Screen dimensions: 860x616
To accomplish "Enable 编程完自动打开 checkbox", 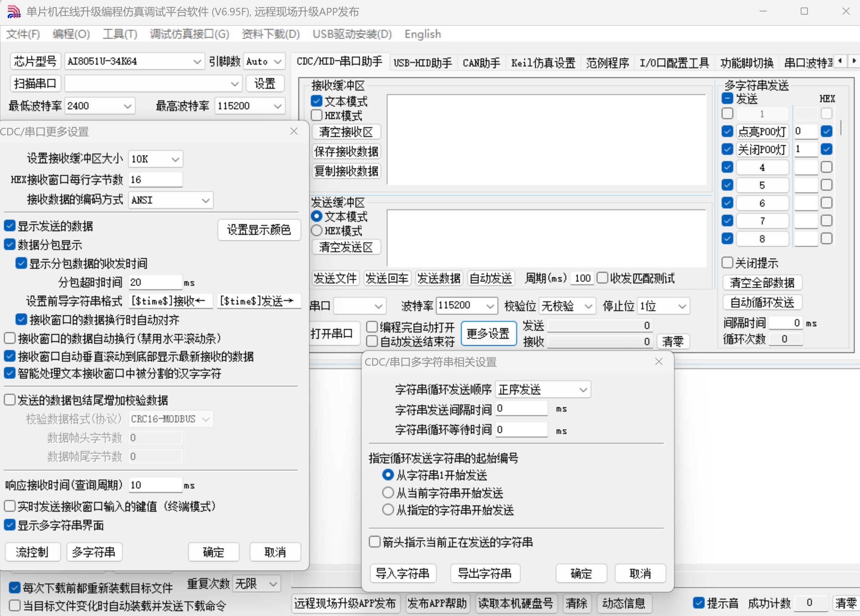I will pos(372,326).
